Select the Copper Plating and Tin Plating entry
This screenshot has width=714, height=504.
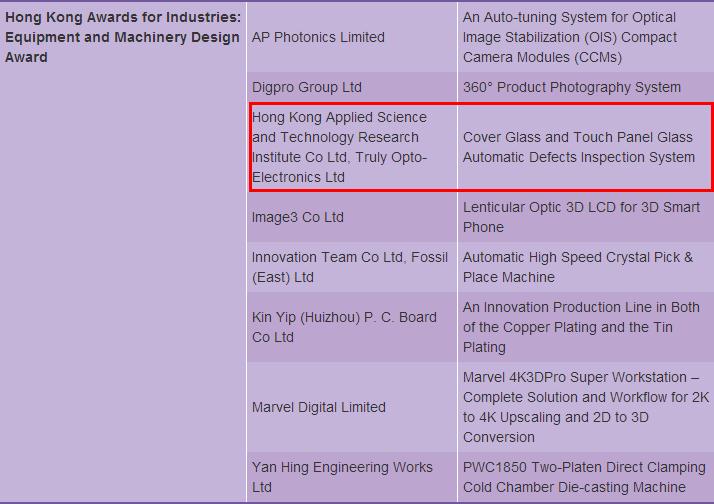pos(580,327)
